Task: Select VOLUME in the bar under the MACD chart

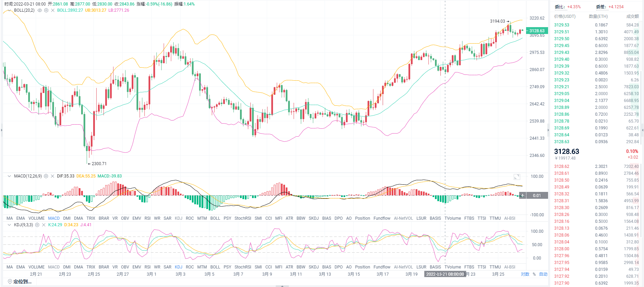Action: coord(36,218)
